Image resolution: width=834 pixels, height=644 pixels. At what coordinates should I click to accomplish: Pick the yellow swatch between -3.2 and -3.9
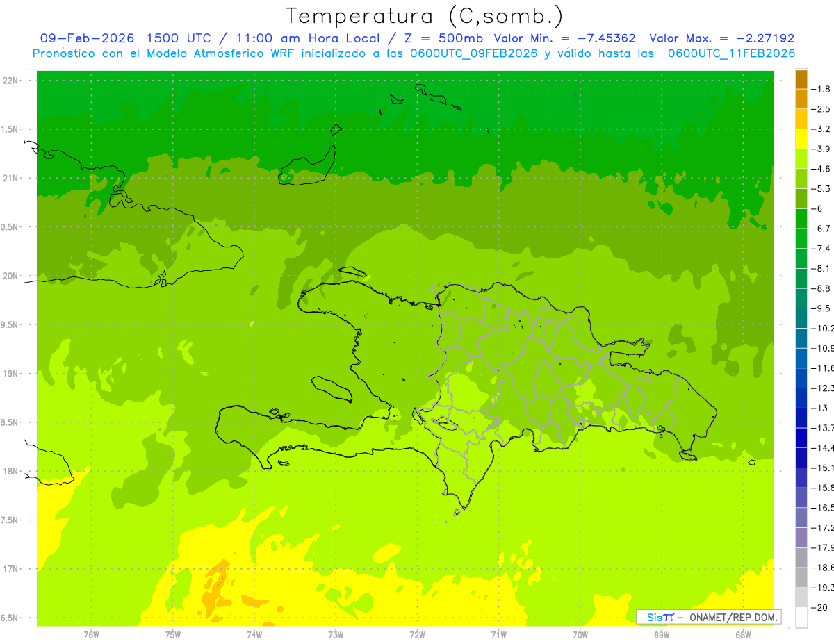801,139
